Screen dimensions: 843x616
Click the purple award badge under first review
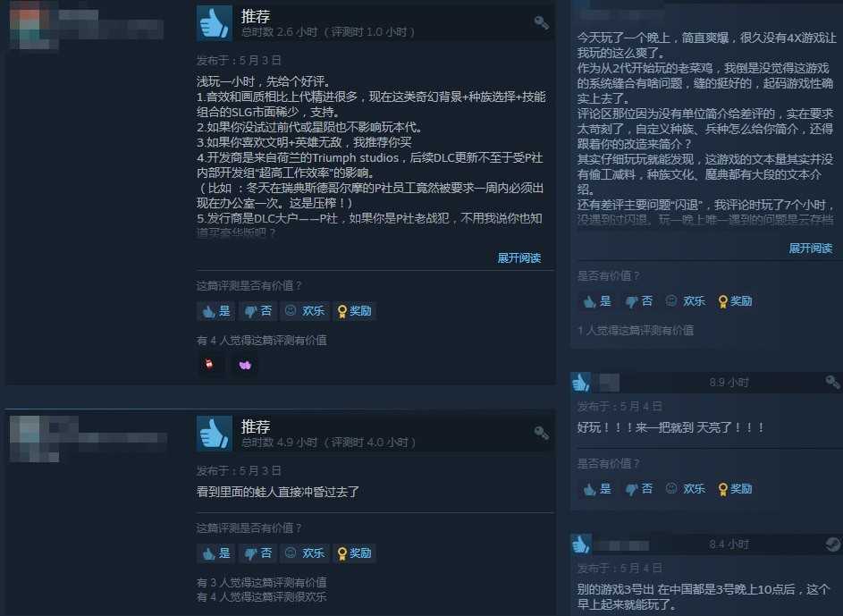tap(245, 365)
